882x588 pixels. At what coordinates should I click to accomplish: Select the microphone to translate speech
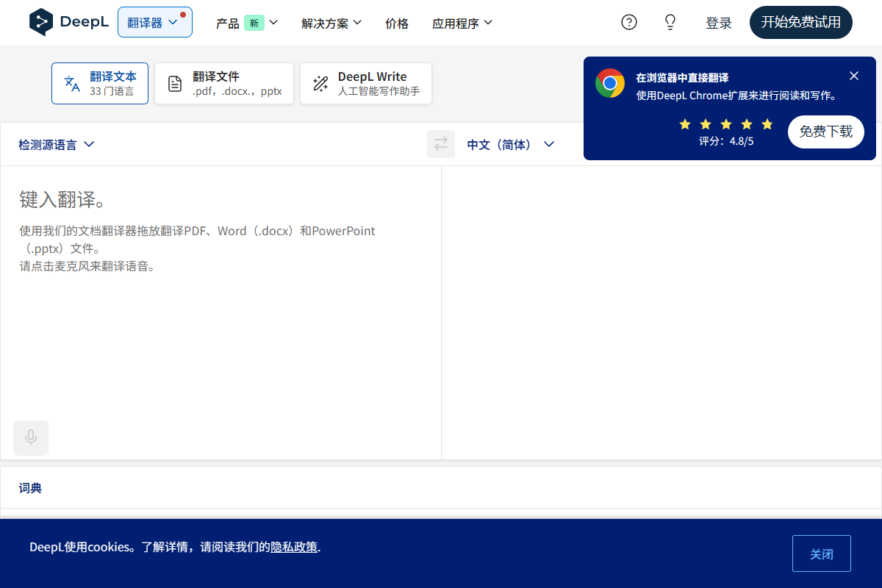click(30, 437)
